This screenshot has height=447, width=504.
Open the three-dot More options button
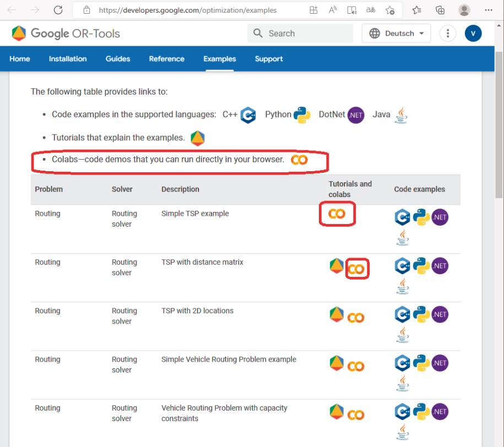pos(448,34)
